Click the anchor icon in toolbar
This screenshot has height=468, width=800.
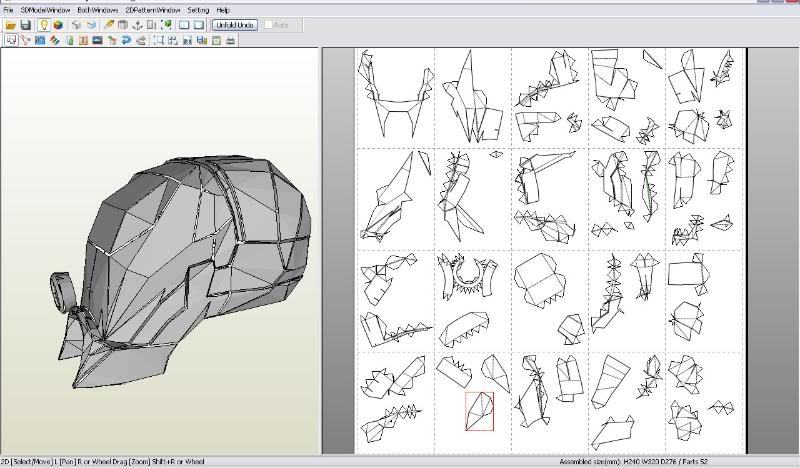tap(137, 25)
